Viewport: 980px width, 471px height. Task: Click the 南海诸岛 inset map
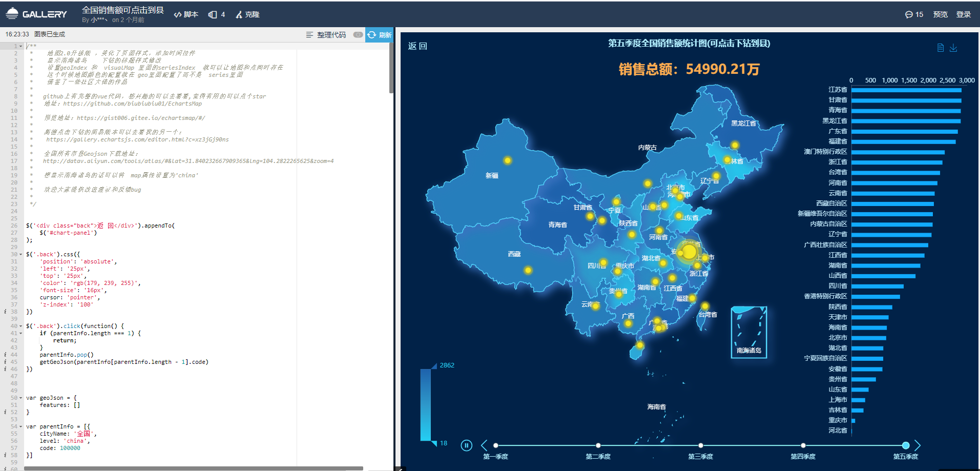(748, 332)
